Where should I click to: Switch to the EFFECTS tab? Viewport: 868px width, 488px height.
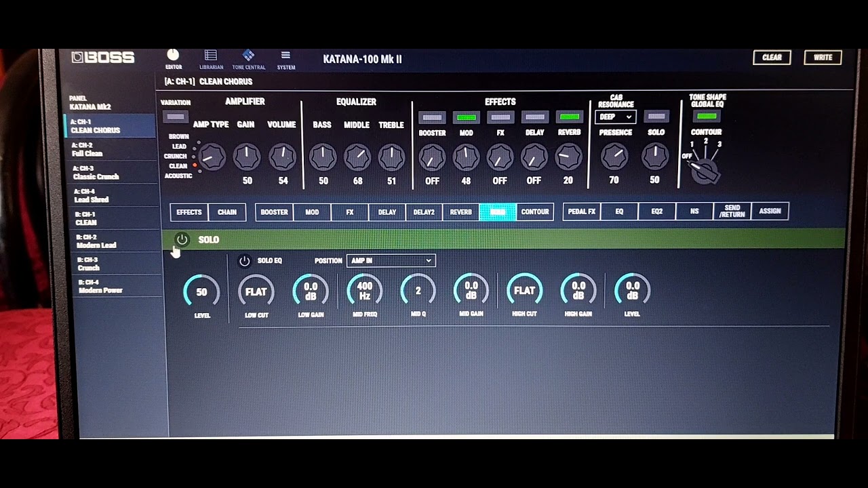189,212
